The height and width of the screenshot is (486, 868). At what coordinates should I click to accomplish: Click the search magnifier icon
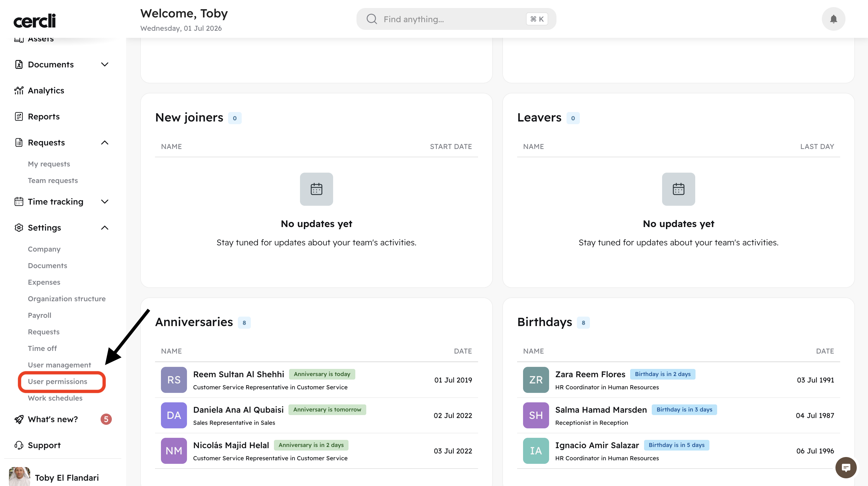tap(372, 19)
